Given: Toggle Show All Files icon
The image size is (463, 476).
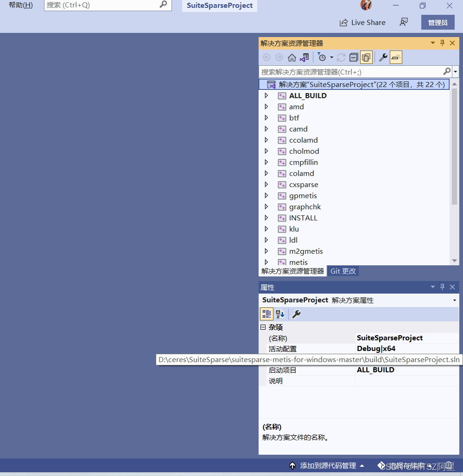Looking at the screenshot, I should [367, 57].
